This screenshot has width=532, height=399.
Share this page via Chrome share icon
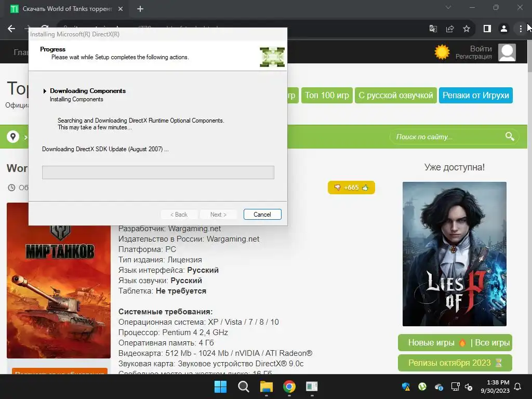click(450, 29)
